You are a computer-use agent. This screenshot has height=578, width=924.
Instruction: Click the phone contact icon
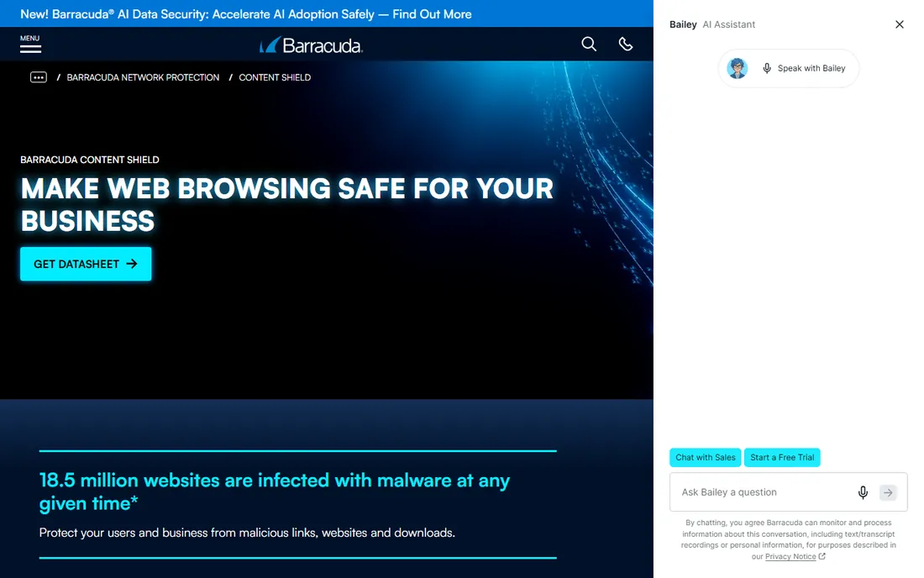[625, 45]
